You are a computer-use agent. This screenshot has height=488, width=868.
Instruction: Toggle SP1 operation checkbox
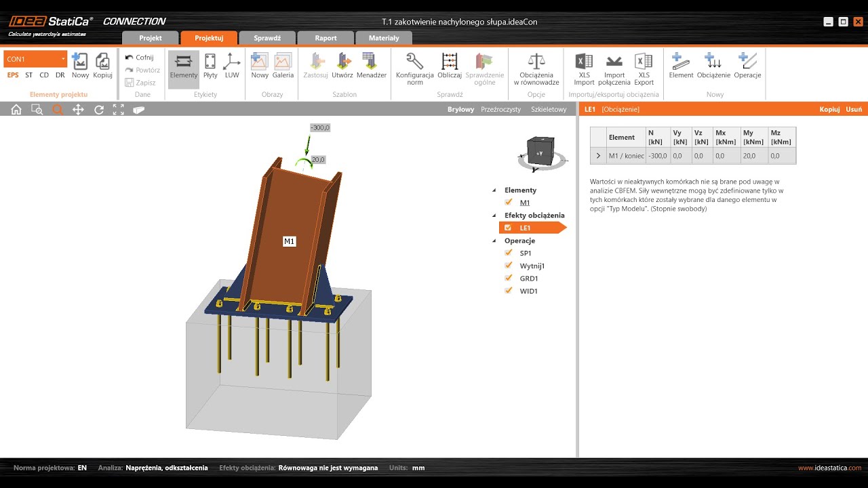(509, 253)
